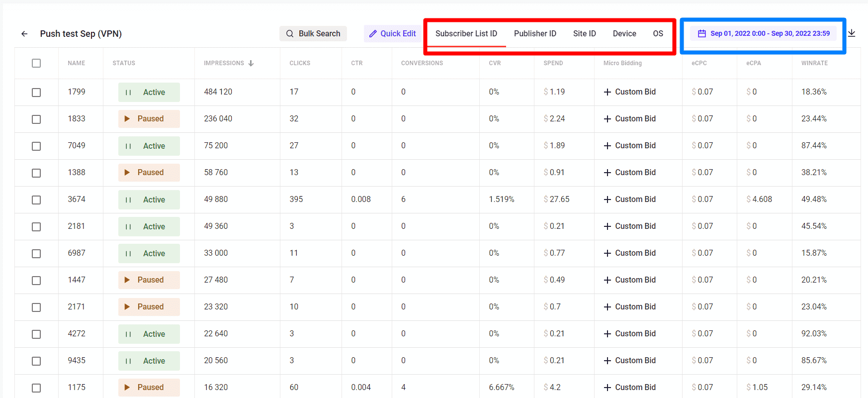Pause the Active status of 4272

(x=149, y=334)
